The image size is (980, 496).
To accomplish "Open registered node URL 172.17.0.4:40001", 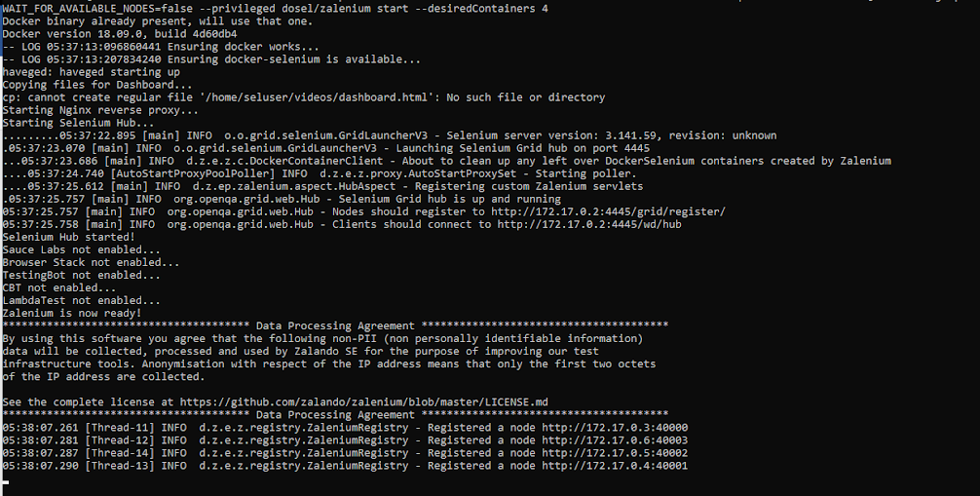I will click(x=615, y=466).
